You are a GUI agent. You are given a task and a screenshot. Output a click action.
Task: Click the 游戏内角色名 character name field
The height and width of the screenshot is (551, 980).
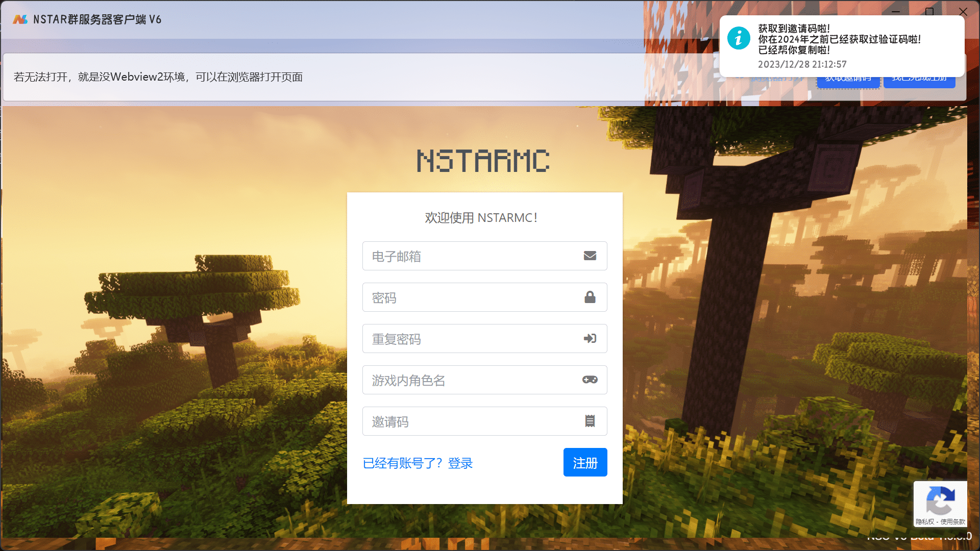coord(484,380)
